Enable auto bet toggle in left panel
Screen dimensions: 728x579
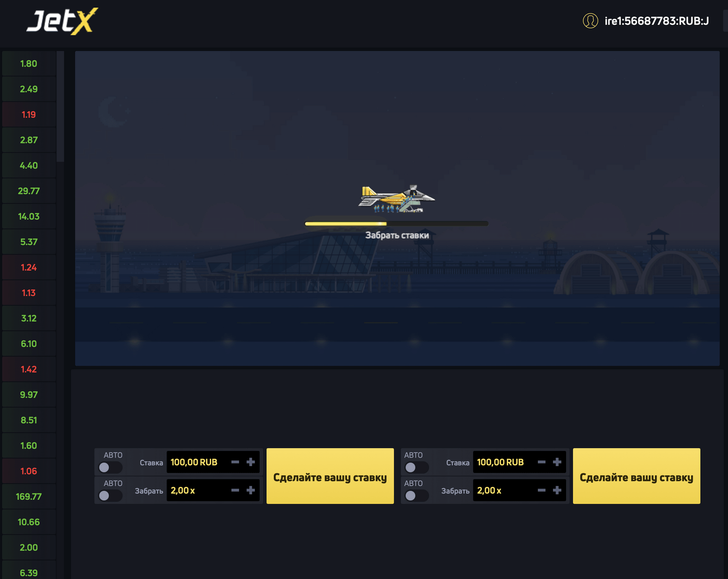(x=110, y=467)
